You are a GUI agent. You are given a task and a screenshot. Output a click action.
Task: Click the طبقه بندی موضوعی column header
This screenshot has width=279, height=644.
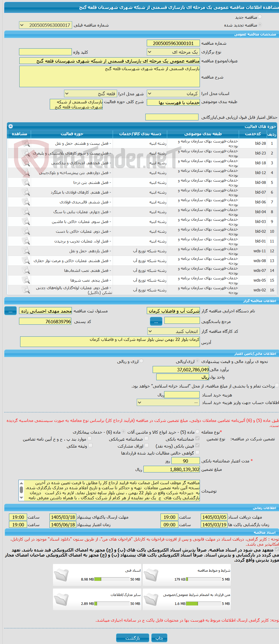click(203, 134)
